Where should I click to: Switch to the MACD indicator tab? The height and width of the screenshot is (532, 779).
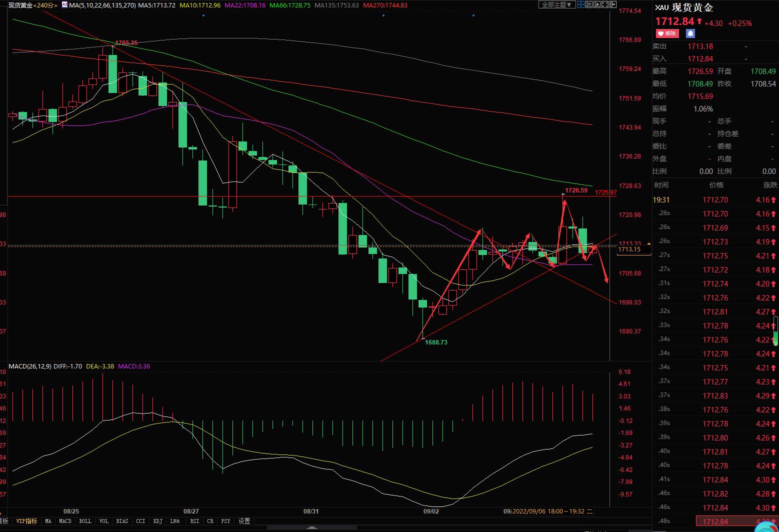coord(65,521)
